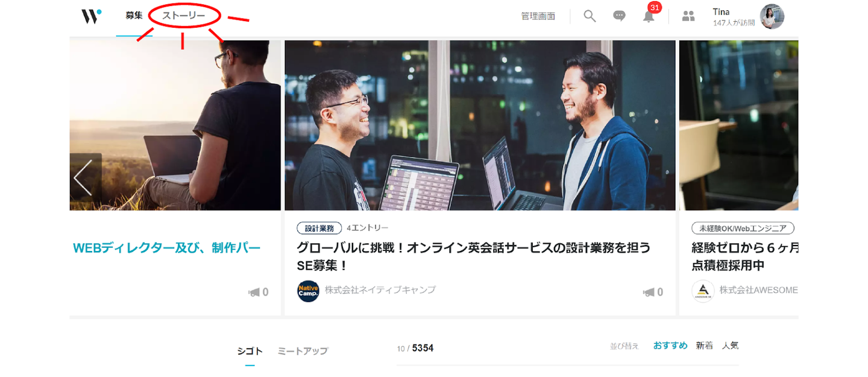Open the グローバルに挑戦 job title link
This screenshot has height=377, width=868.
(474, 256)
